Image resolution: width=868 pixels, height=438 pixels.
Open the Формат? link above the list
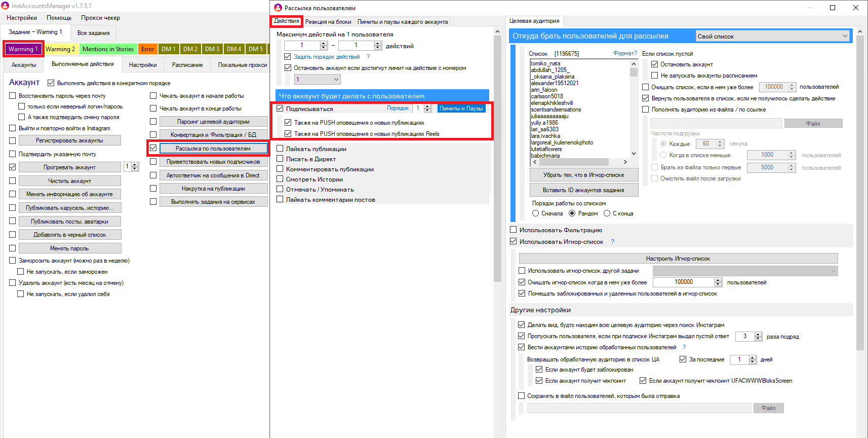625,53
